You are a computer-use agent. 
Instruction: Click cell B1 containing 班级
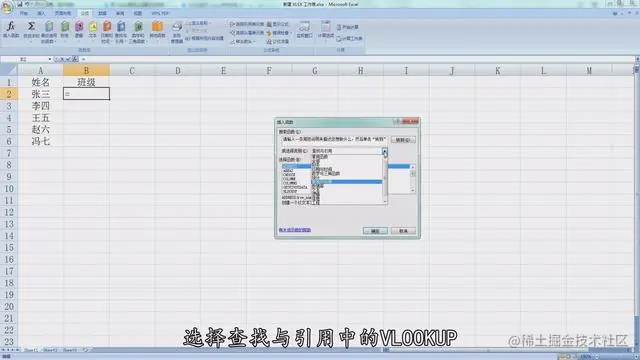(x=86, y=82)
